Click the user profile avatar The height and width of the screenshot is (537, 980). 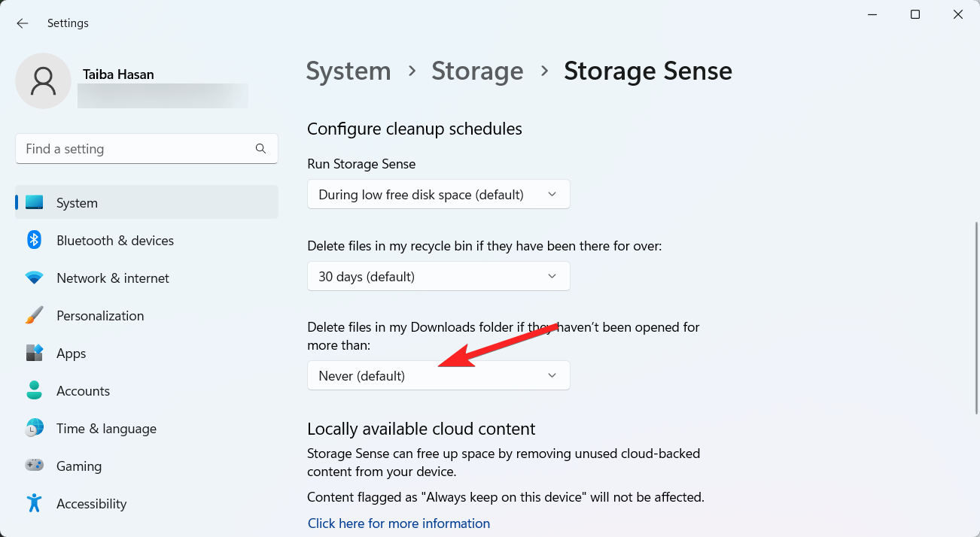(x=43, y=80)
